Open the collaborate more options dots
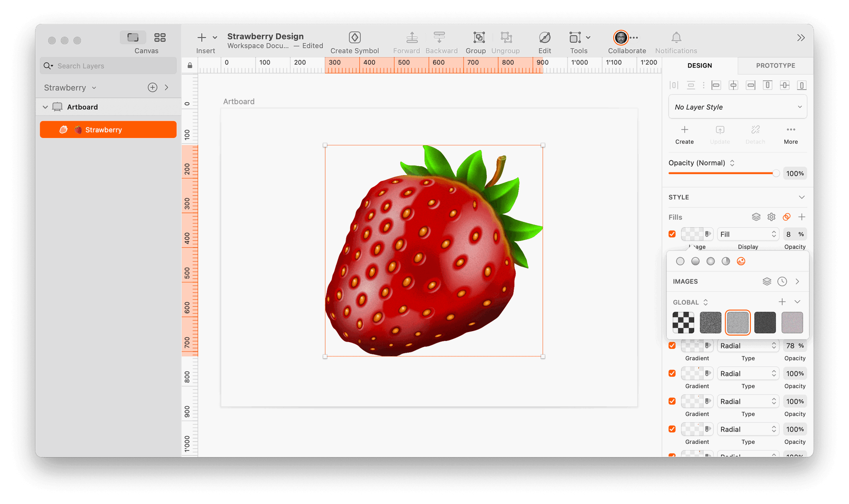The width and height of the screenshot is (849, 504). click(634, 38)
